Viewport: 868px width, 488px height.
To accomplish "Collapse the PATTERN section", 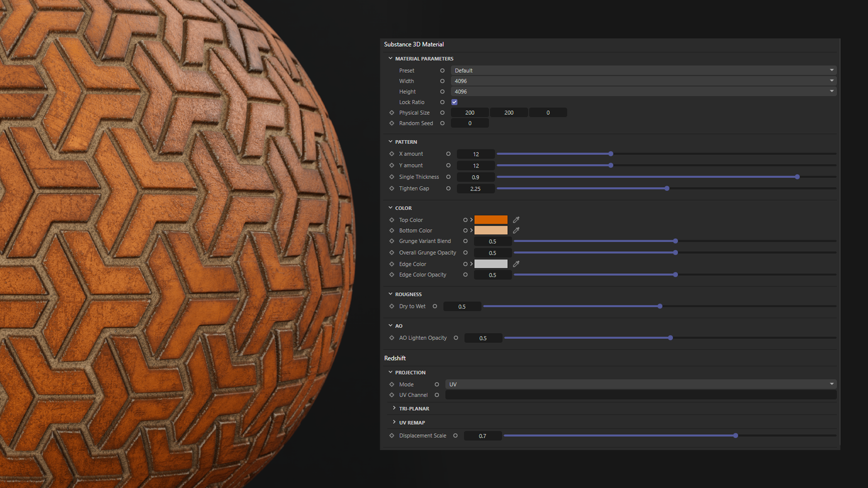I will [390, 141].
